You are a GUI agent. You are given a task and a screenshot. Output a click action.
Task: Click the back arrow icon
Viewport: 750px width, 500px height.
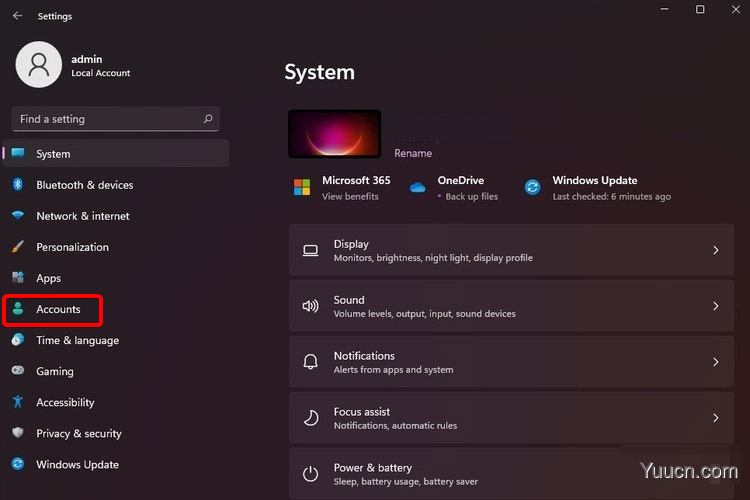click(18, 16)
